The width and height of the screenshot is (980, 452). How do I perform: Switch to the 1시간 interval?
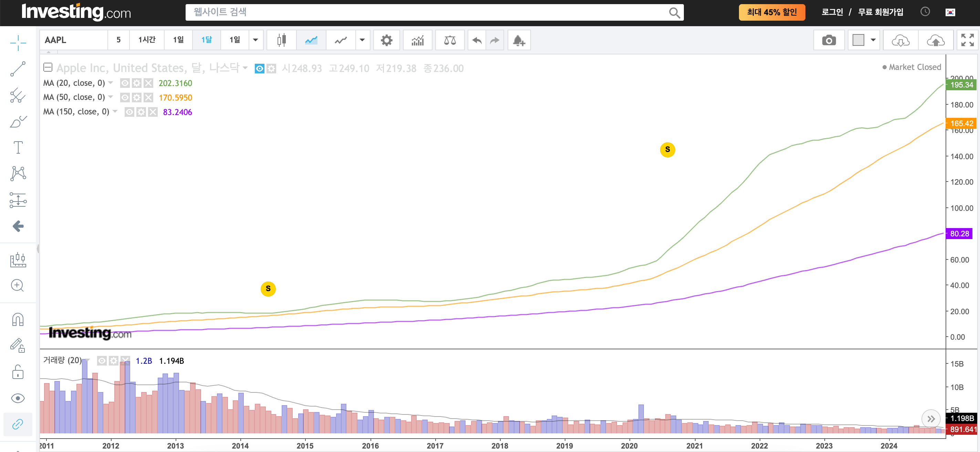click(147, 40)
